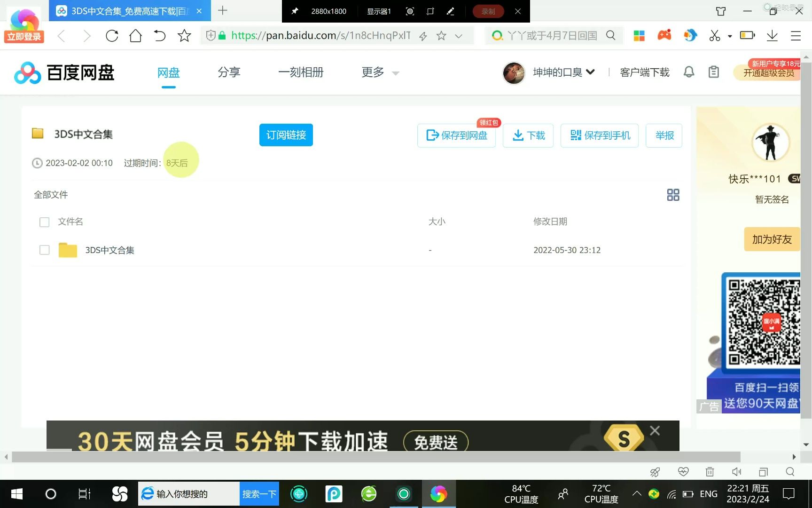Expand the 更多 menu
812x508 pixels.
click(x=380, y=72)
